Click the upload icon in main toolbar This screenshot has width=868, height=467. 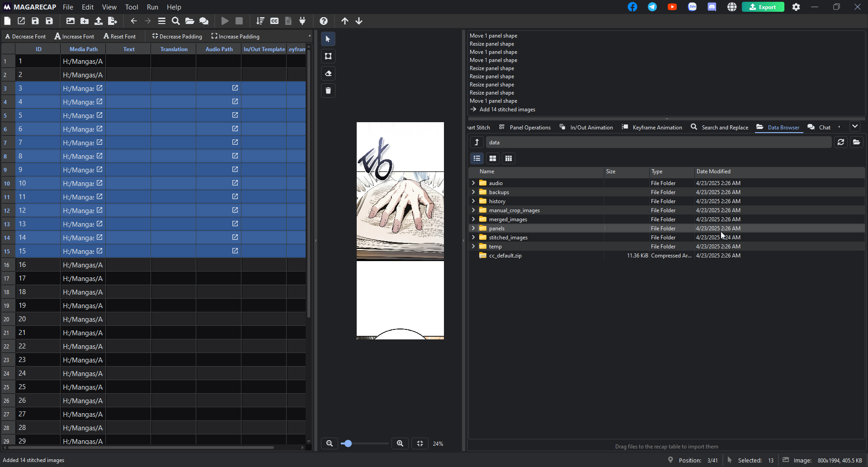coord(99,21)
